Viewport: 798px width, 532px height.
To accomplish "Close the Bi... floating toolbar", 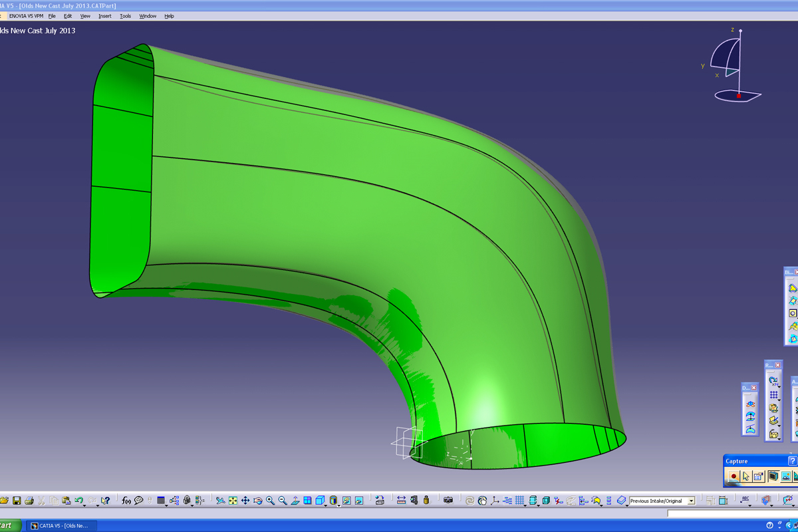I will (796, 272).
